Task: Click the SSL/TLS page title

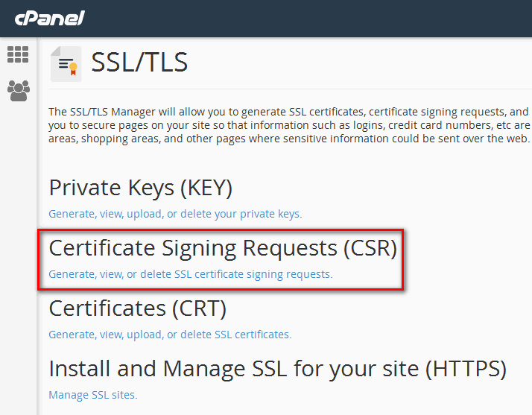Action: pyautogui.click(x=139, y=63)
